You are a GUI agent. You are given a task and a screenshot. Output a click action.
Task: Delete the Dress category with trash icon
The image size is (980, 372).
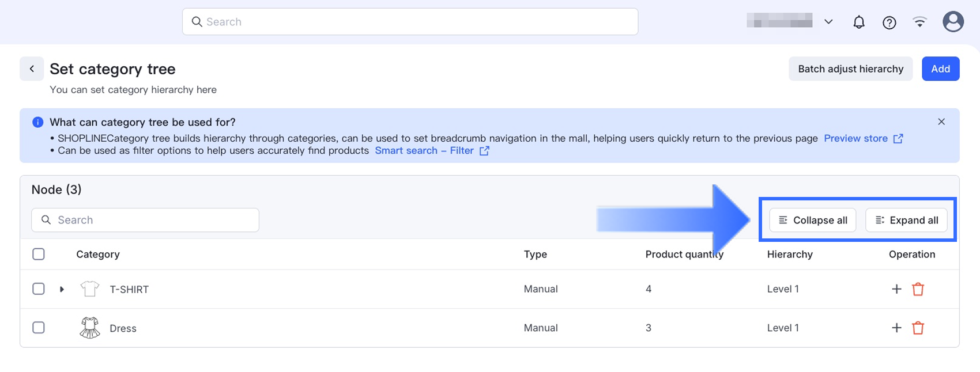[918, 328]
